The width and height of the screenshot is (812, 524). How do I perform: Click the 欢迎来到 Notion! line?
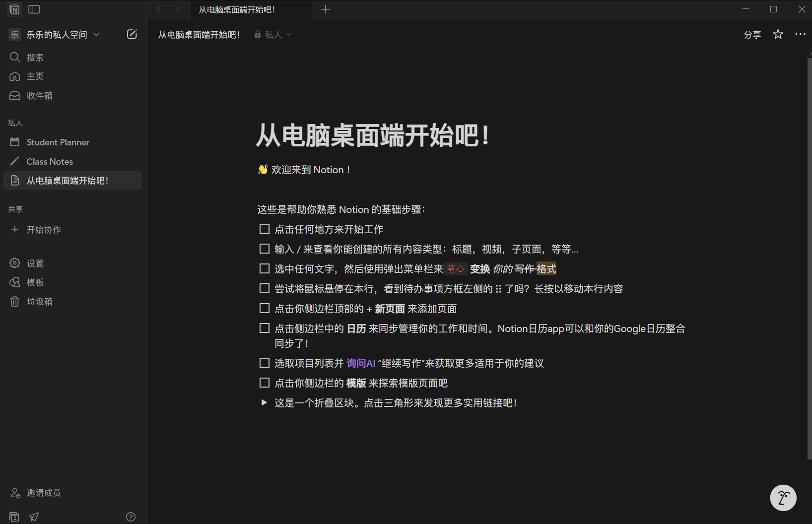(304, 170)
